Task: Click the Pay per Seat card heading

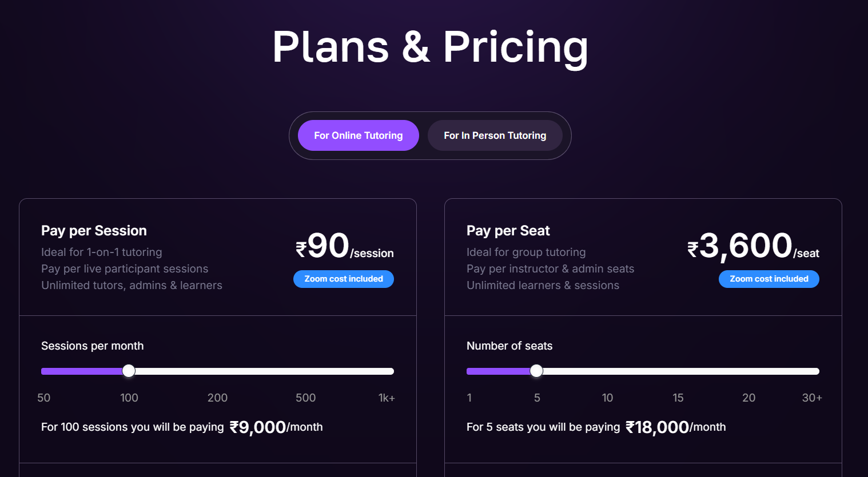Action: click(x=508, y=230)
